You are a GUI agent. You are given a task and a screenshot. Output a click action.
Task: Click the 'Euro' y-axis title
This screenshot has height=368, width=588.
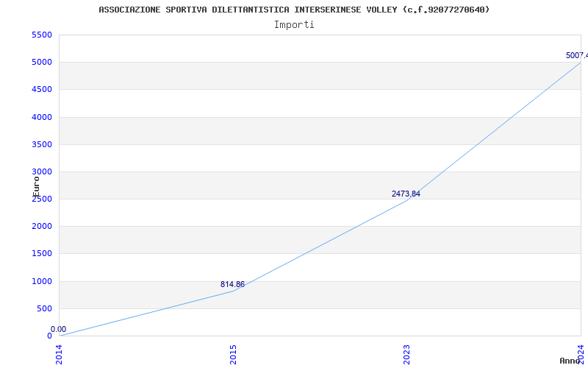click(36, 187)
